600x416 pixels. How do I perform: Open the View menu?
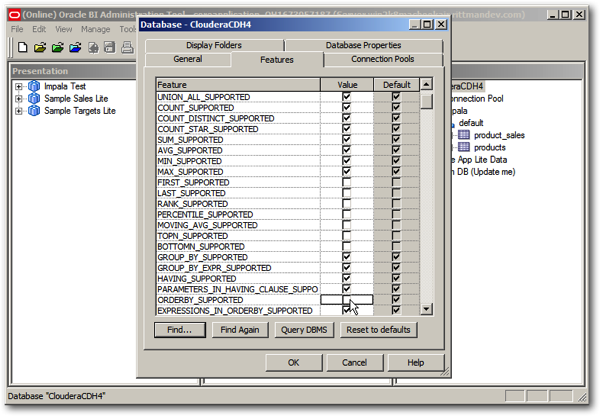point(64,29)
